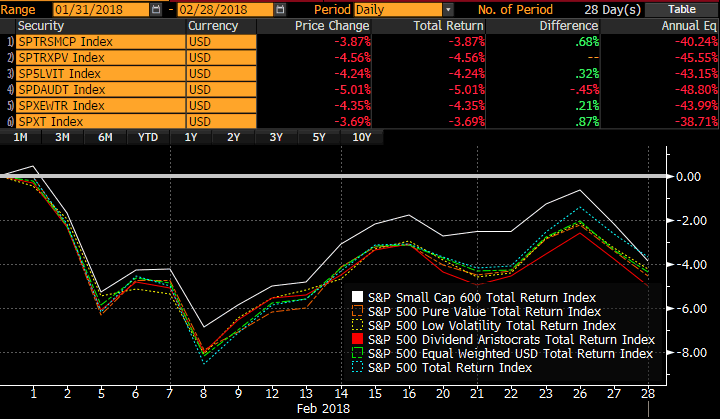Sort by the Annual Eq column header

point(660,26)
